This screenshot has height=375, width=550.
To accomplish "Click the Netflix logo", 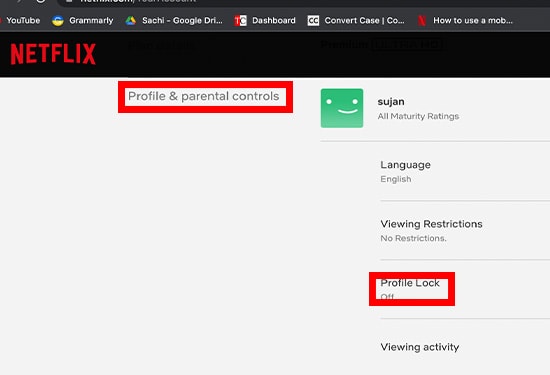I will pyautogui.click(x=53, y=54).
